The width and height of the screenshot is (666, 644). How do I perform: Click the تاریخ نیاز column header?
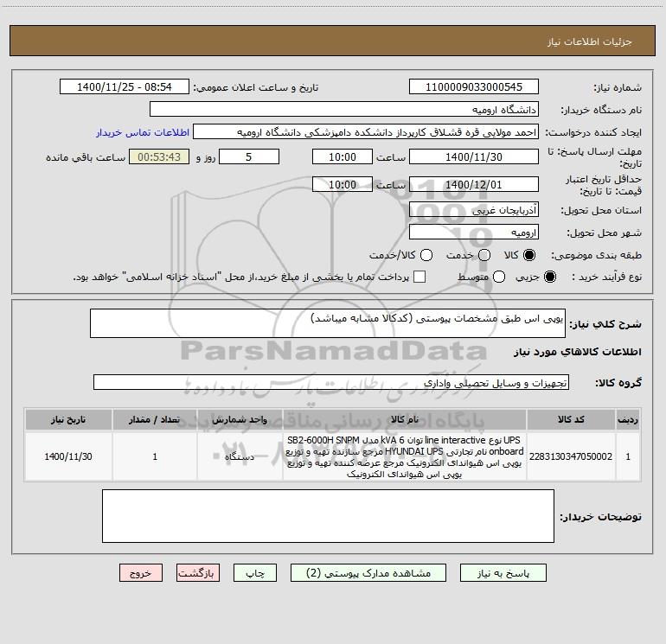pyautogui.click(x=68, y=420)
